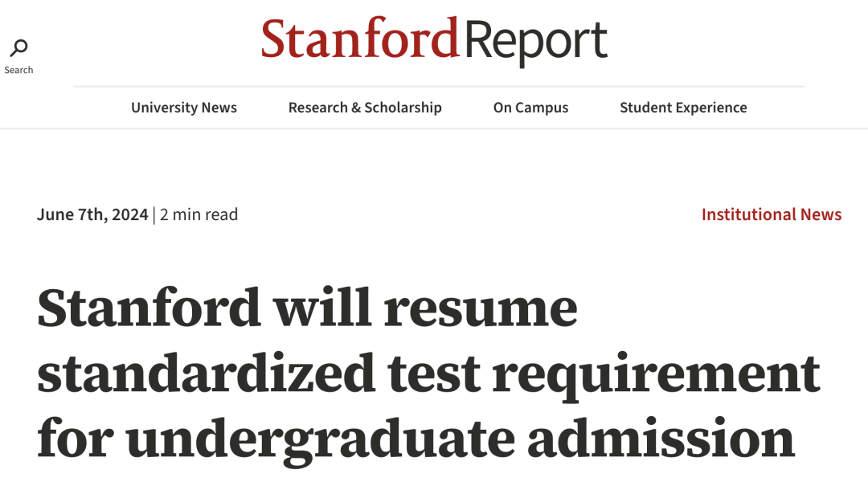Image resolution: width=868 pixels, height=494 pixels.
Task: Click the word "resume" in the headline
Action: [x=481, y=308]
